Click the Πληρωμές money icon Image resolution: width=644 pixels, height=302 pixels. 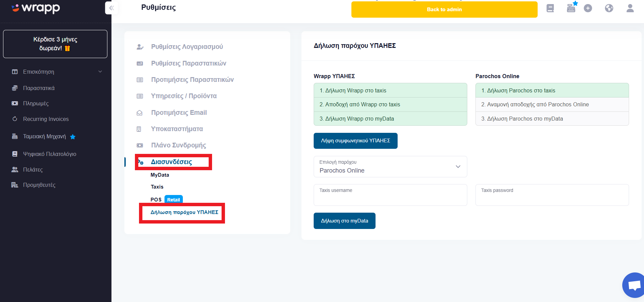(x=15, y=103)
